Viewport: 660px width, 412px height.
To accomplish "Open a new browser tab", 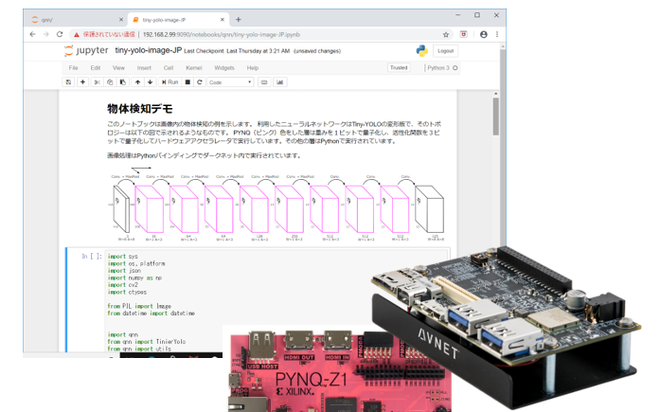I will [x=238, y=19].
